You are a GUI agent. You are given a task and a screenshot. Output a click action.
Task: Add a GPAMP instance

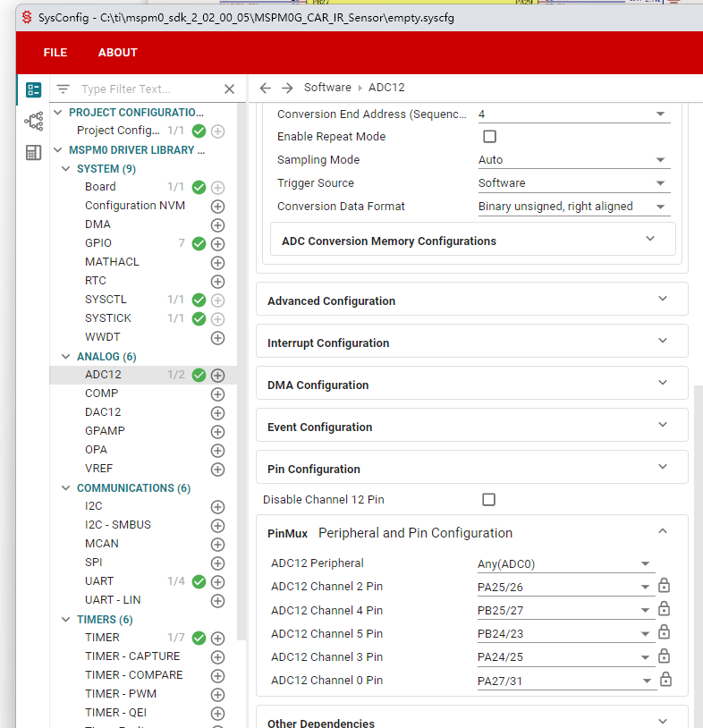pos(217,432)
